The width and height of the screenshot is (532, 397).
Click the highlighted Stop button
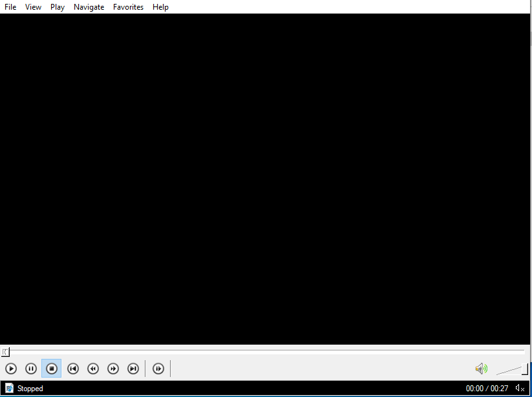pos(52,369)
